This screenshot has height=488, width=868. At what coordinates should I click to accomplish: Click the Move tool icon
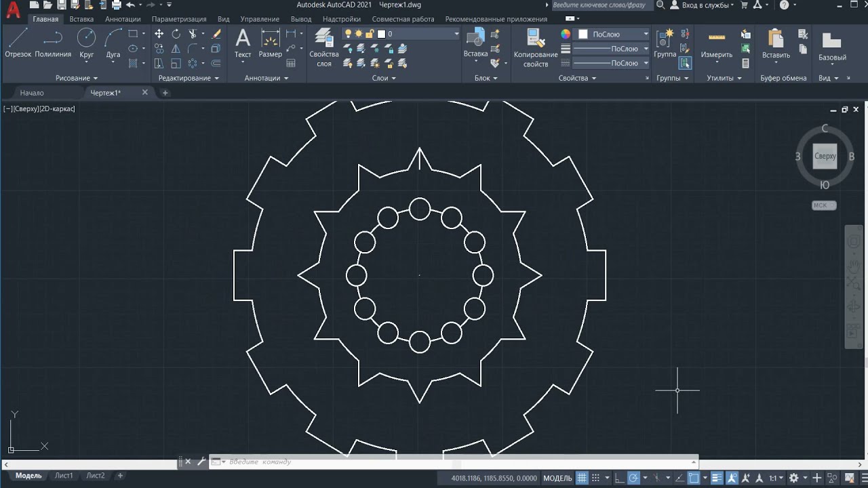(x=159, y=34)
